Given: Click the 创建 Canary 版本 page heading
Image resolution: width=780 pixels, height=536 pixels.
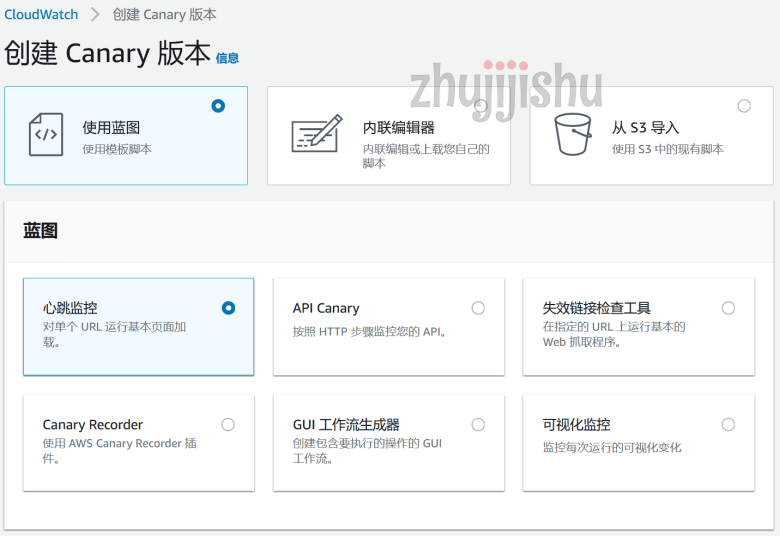Looking at the screenshot, I should click(107, 53).
